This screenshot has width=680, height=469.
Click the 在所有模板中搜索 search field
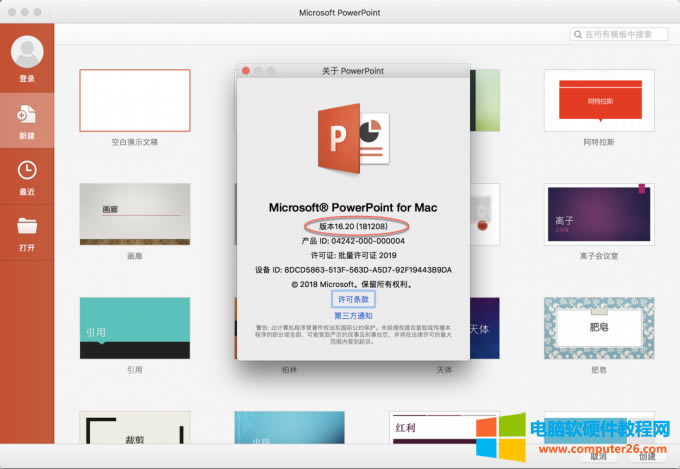point(620,34)
